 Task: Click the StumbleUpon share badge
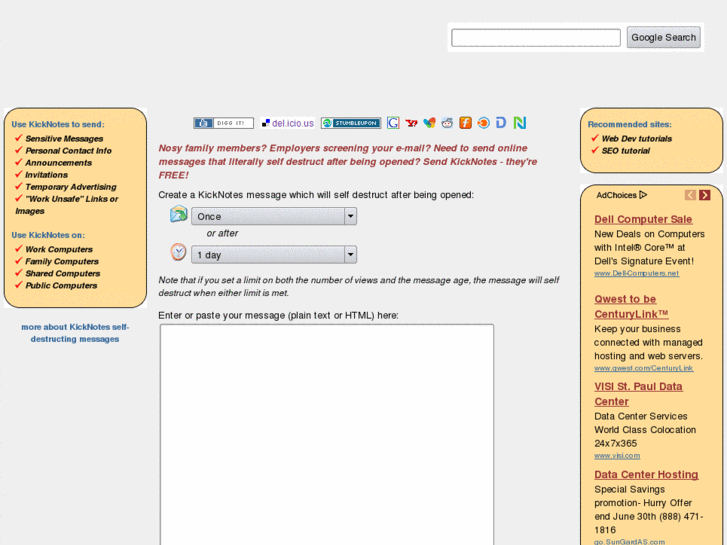351,123
